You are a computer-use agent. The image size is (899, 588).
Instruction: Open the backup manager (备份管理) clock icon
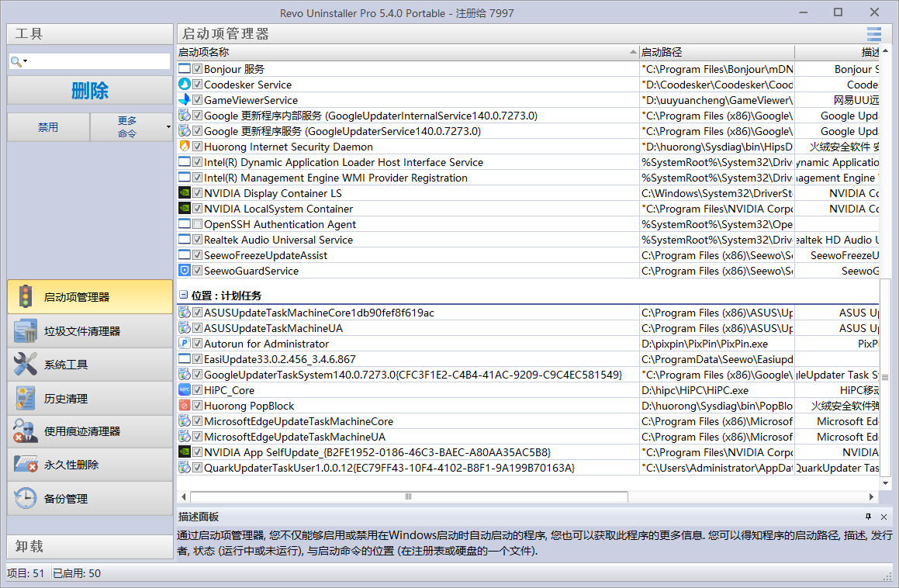(25, 499)
